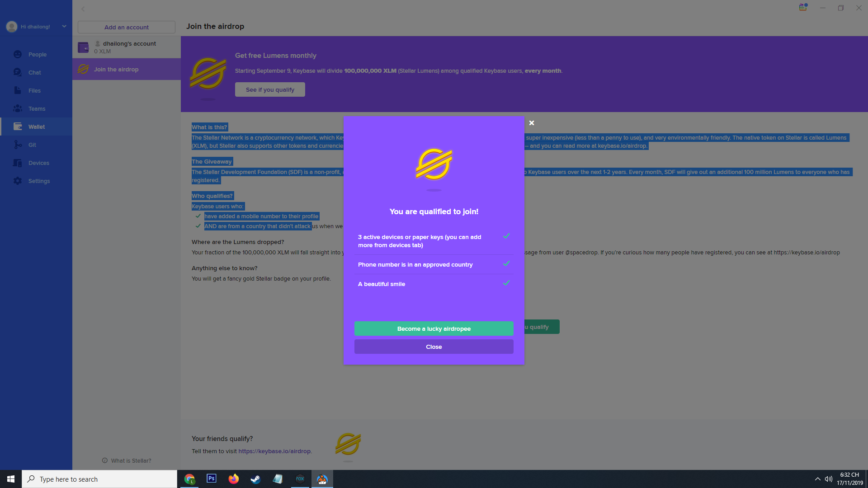Open the Files sidebar icon
Viewport: 868px width, 488px height.
tap(18, 90)
